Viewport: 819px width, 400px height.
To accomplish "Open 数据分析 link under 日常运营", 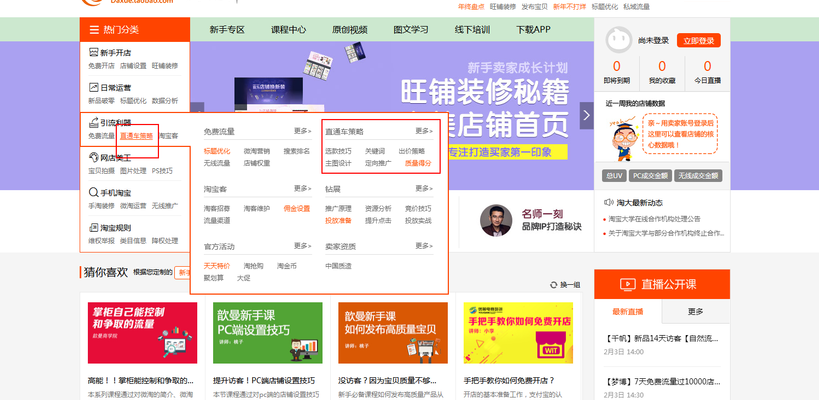I will tap(165, 101).
